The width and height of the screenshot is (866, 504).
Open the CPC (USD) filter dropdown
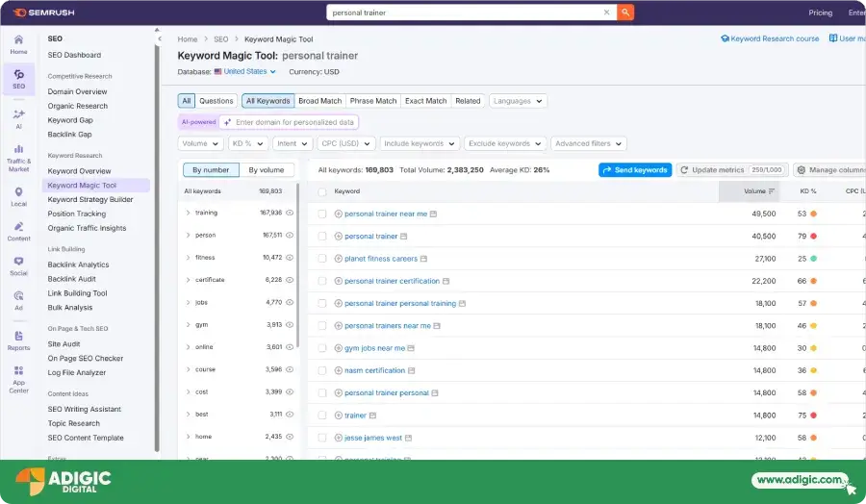point(346,143)
